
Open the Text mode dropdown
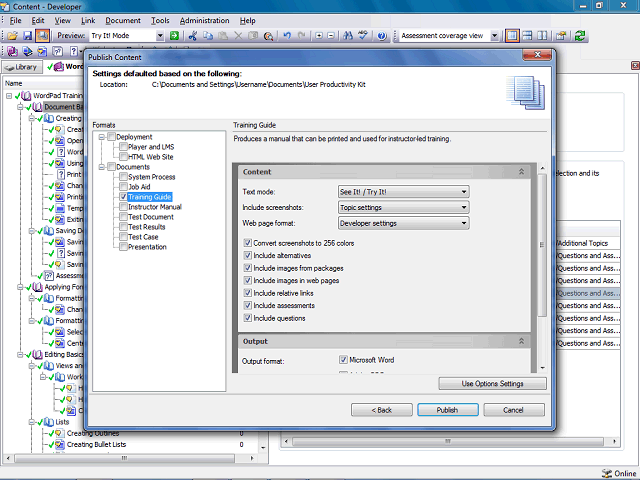click(x=404, y=192)
